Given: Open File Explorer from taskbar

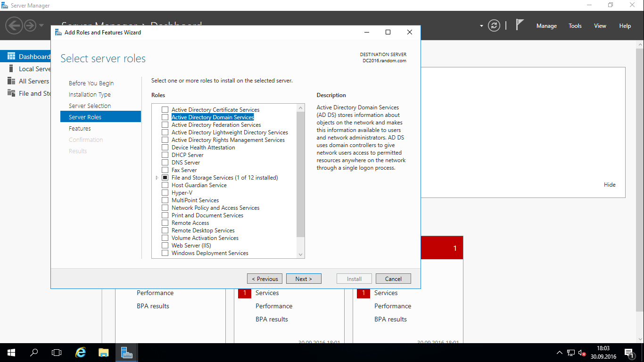Looking at the screenshot, I should (x=104, y=353).
